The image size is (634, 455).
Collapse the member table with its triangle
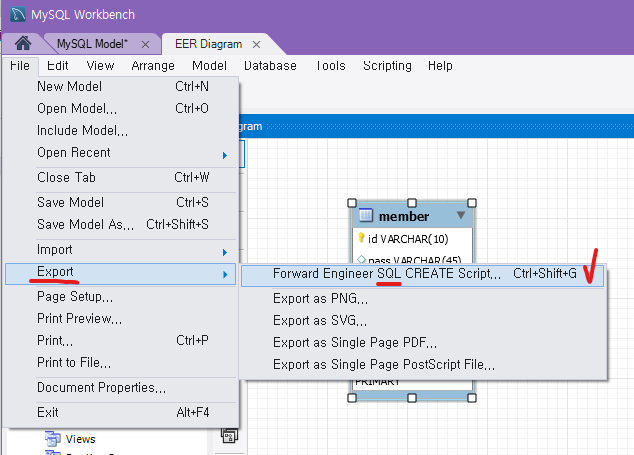click(x=461, y=215)
